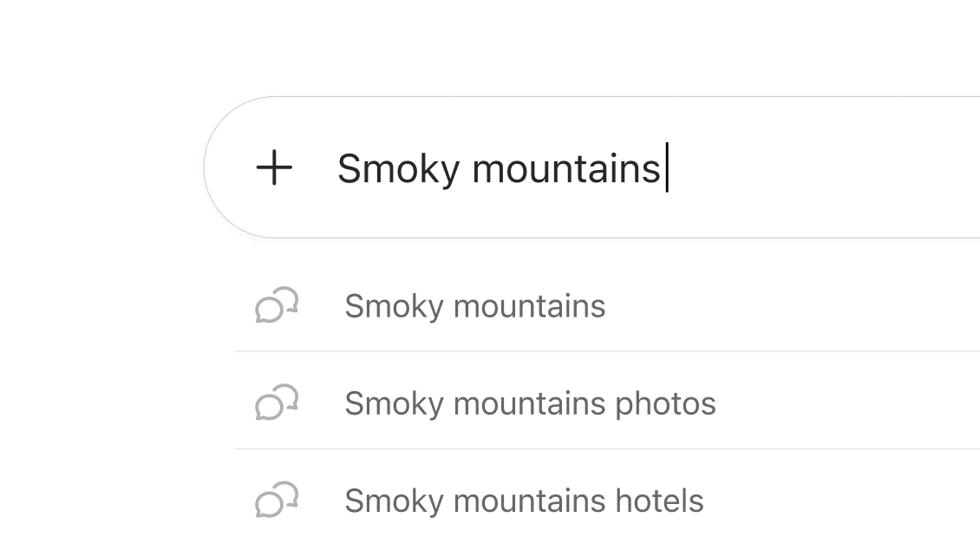Image resolution: width=980 pixels, height=550 pixels.
Task: Click the chat bubbles icon beside first suggestion
Action: click(277, 306)
